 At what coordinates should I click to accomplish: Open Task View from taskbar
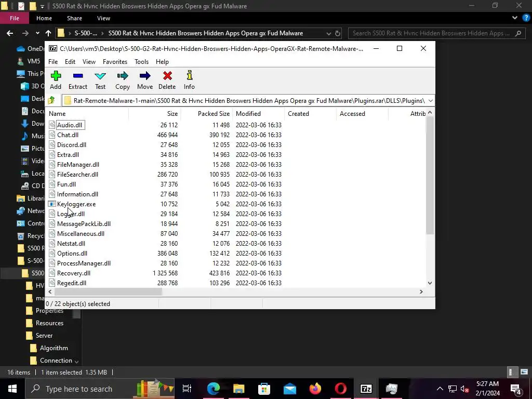click(187, 389)
